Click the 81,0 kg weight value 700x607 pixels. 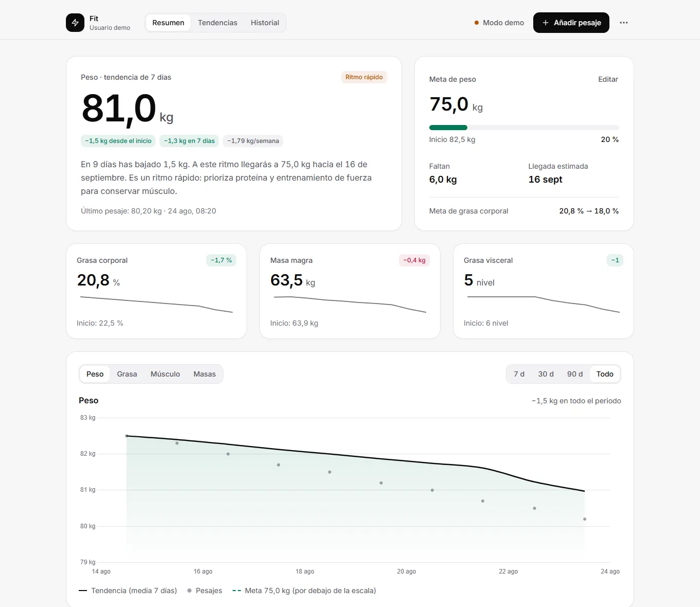tap(128, 109)
